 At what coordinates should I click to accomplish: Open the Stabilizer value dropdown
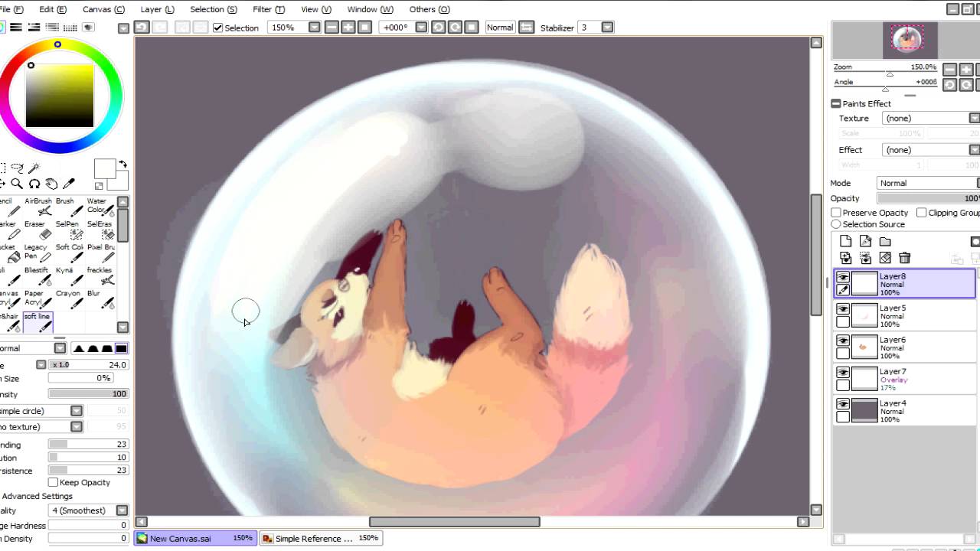pyautogui.click(x=607, y=27)
